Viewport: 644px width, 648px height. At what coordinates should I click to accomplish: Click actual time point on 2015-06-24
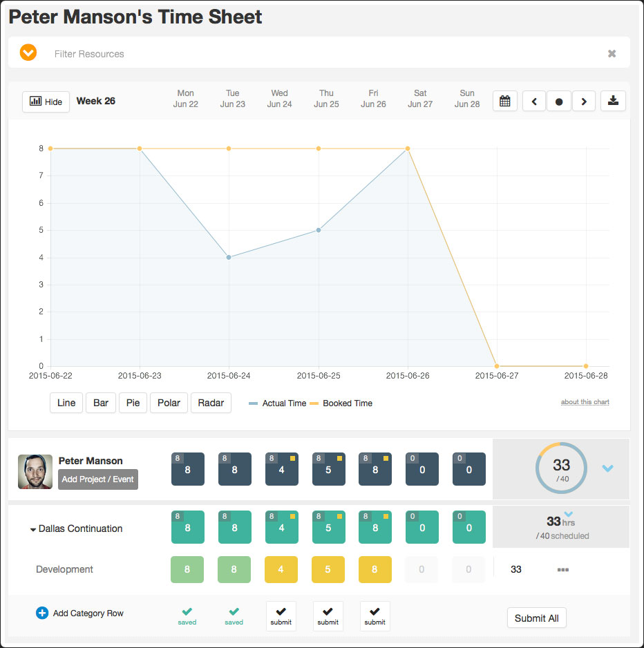click(229, 258)
